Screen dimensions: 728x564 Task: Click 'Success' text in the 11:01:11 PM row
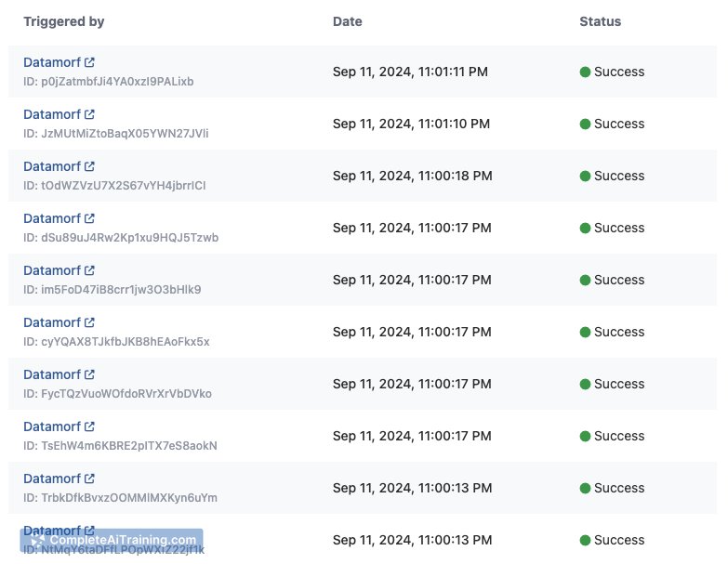[x=619, y=72]
